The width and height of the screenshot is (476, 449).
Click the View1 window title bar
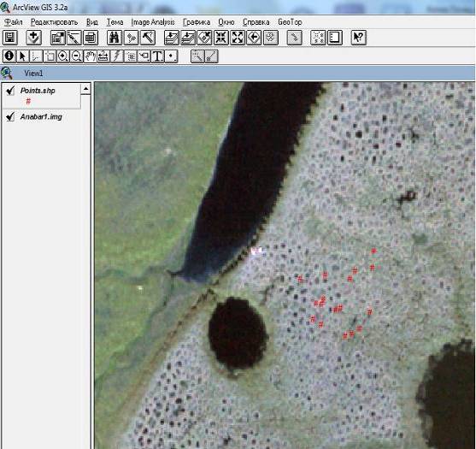pyautogui.click(x=238, y=73)
